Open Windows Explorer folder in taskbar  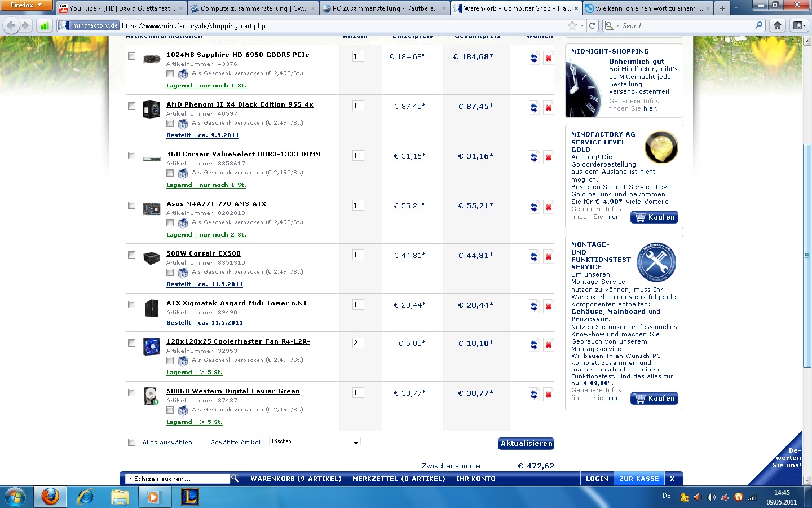click(x=120, y=497)
